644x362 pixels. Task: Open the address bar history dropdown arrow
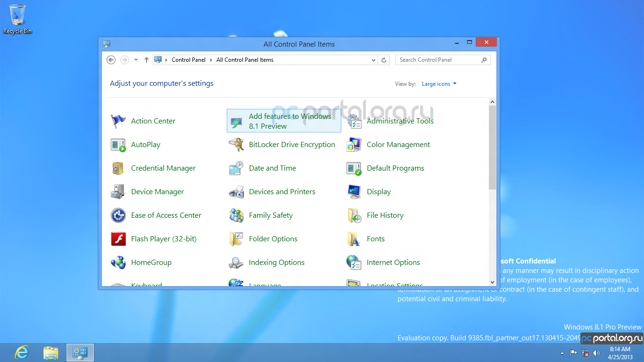(x=373, y=60)
